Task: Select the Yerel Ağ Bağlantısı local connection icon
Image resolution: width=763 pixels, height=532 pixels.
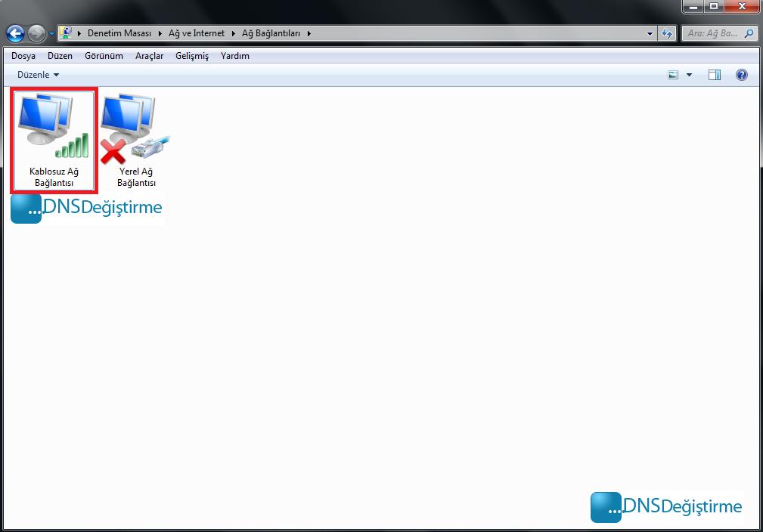Action: [x=136, y=140]
